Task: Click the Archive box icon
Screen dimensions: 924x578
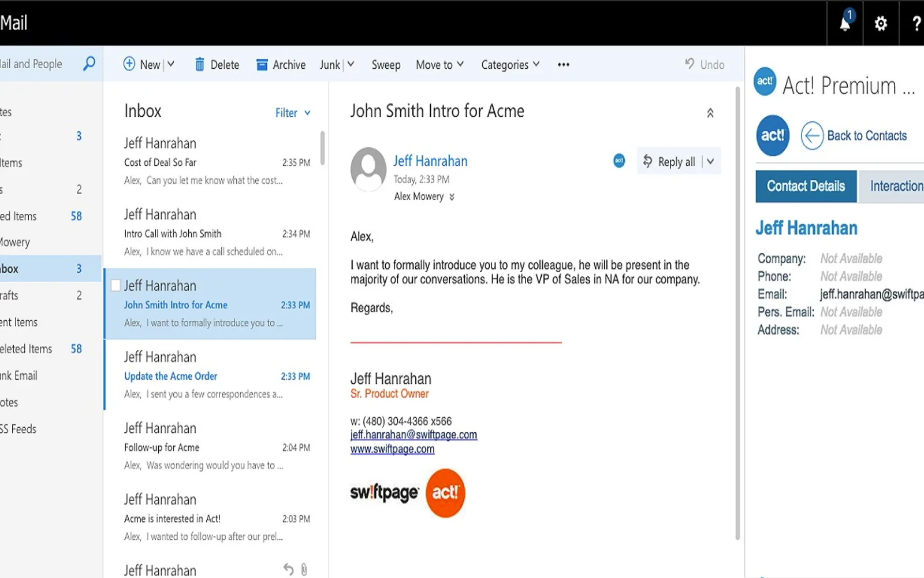Action: (262, 65)
